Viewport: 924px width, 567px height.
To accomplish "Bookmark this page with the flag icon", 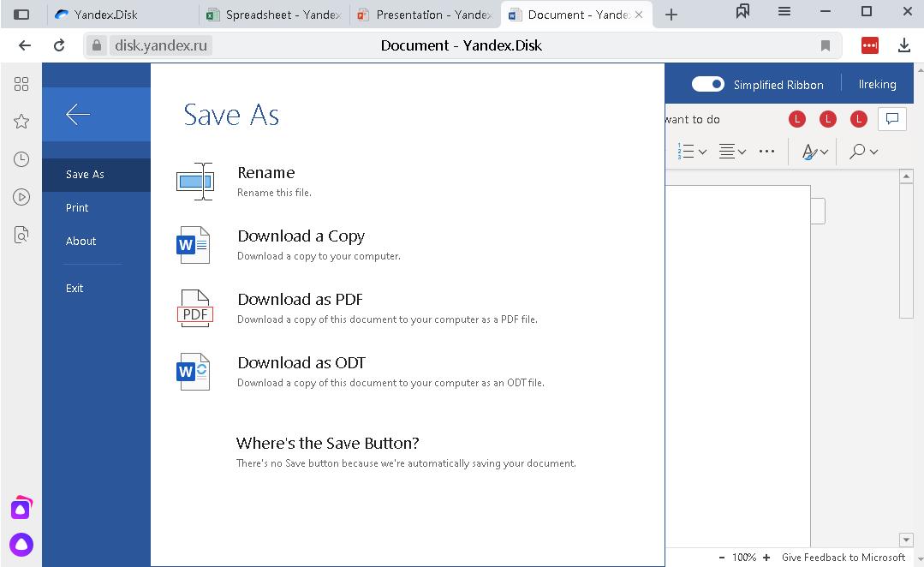I will pos(825,45).
